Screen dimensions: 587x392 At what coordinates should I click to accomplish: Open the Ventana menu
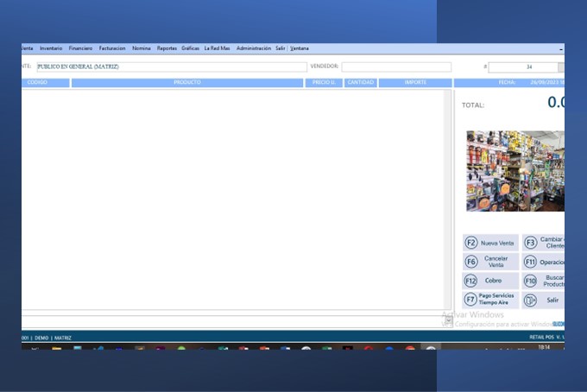click(300, 48)
